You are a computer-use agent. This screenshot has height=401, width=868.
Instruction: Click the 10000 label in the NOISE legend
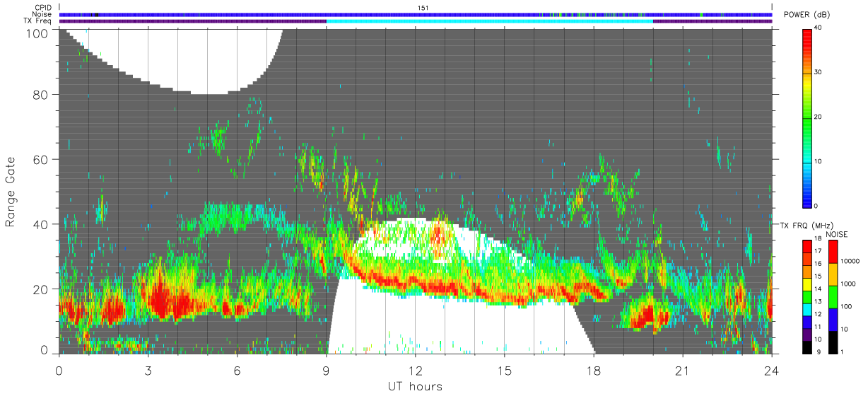point(850,261)
